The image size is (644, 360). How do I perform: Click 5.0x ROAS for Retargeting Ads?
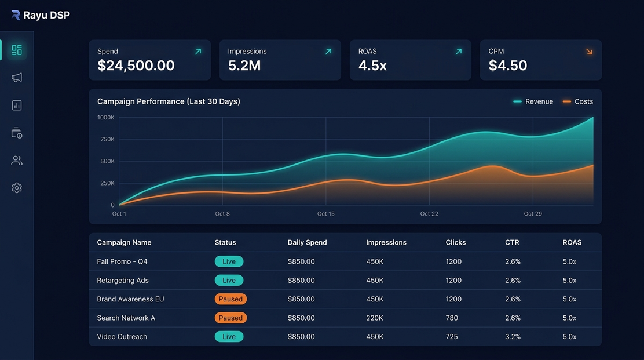click(569, 280)
